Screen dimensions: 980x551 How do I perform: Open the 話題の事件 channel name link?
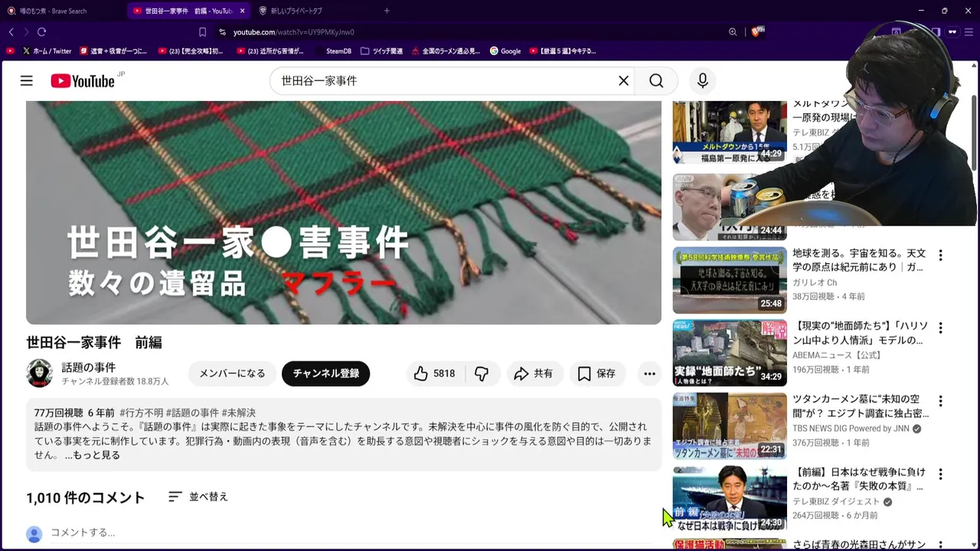[89, 367]
